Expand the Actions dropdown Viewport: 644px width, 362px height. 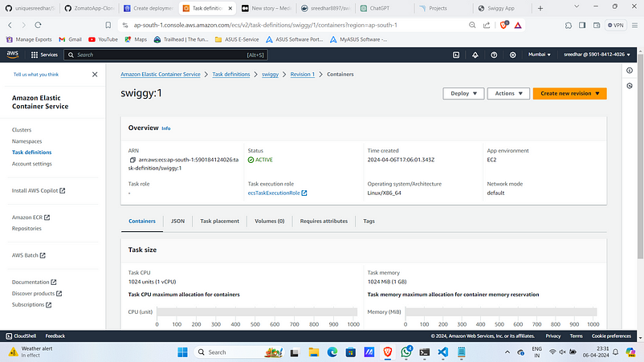pyautogui.click(x=508, y=94)
